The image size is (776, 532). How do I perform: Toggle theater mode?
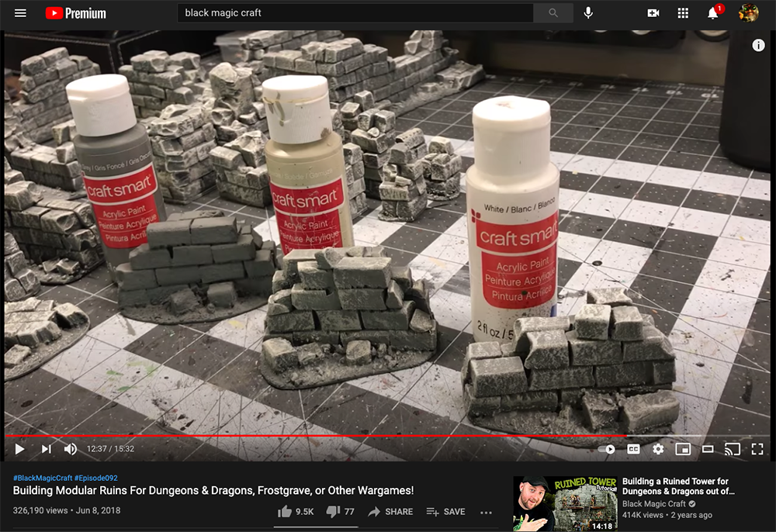[x=708, y=449]
